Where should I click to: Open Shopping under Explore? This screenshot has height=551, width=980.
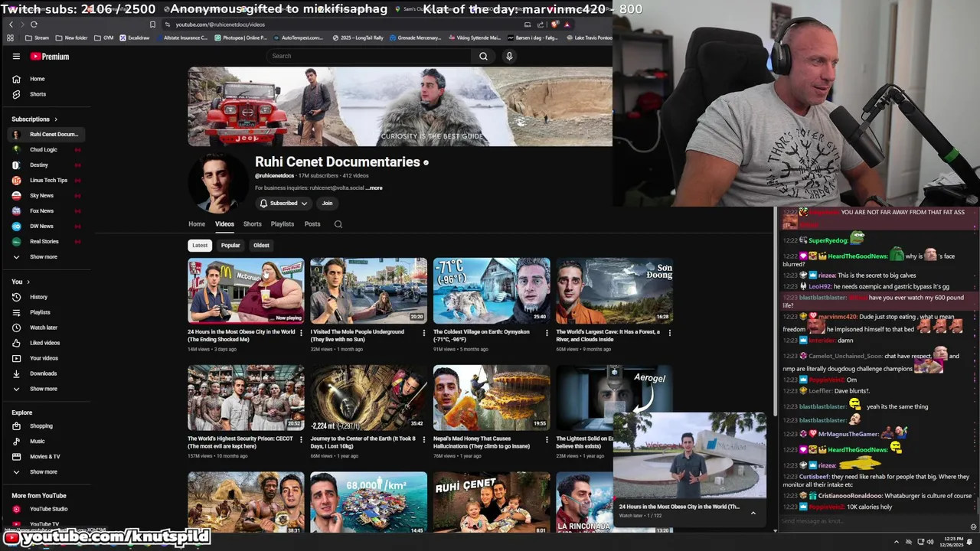46,425
